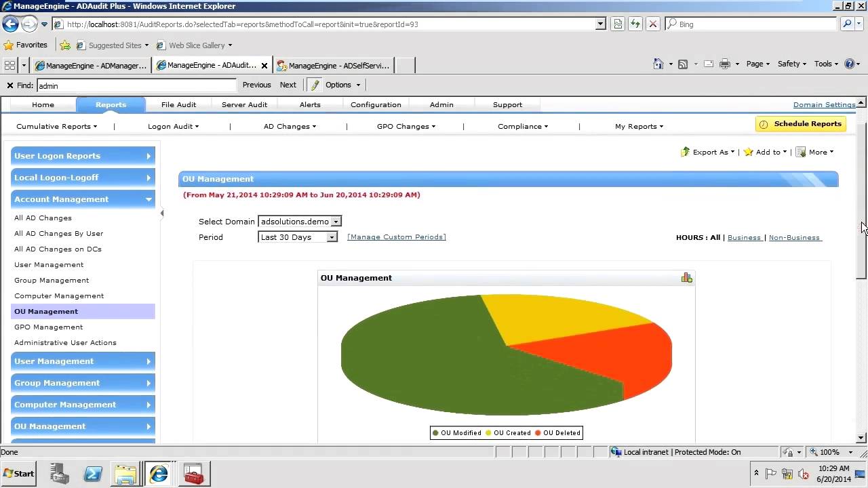Filter by Business hours link
Image resolution: width=868 pixels, height=488 pixels.
coord(744,237)
